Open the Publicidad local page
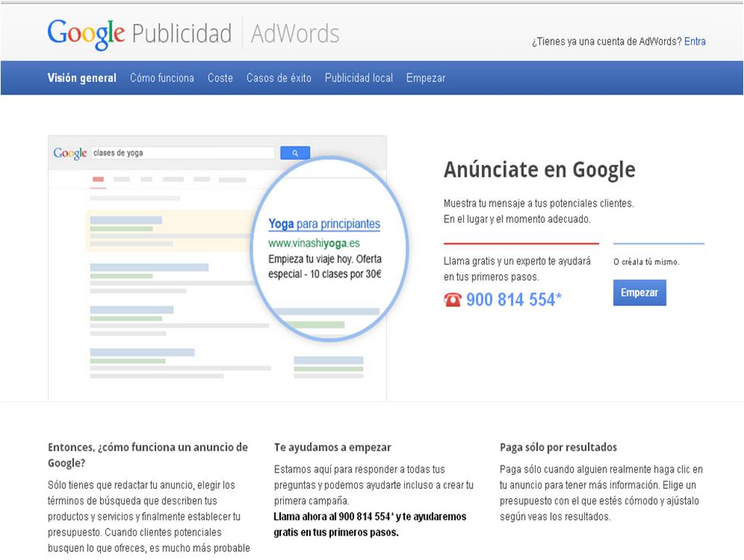Screen dimensions: 744x560 click(x=359, y=78)
